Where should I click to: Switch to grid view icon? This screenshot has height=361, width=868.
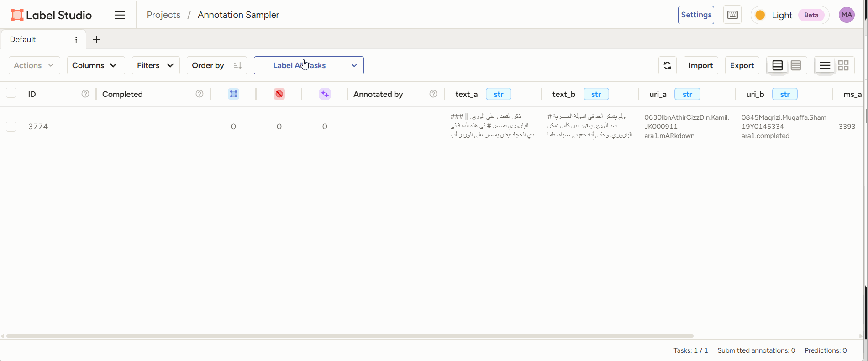point(843,65)
